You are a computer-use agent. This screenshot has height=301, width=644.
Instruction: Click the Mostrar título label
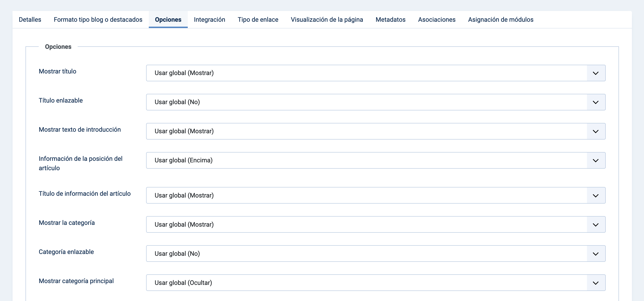[58, 71]
